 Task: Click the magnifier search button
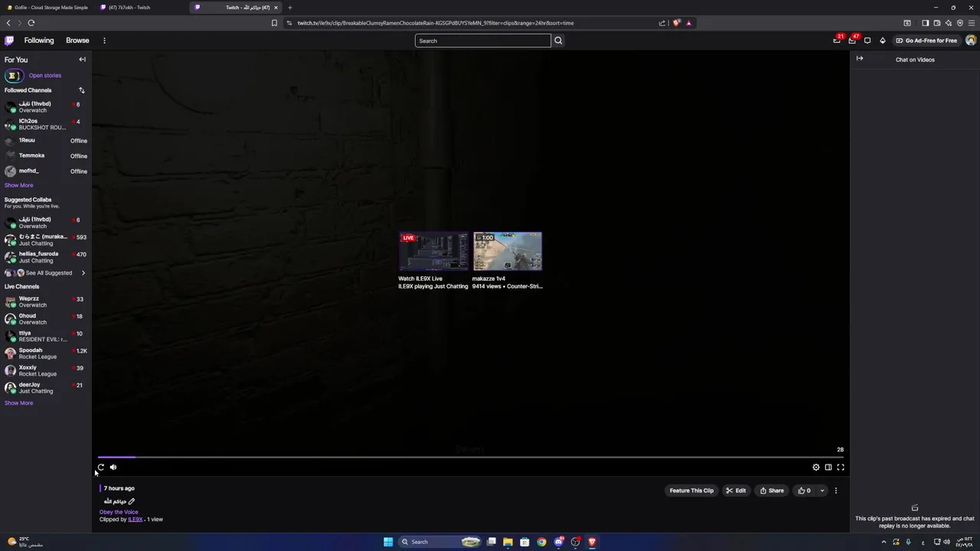tap(558, 41)
